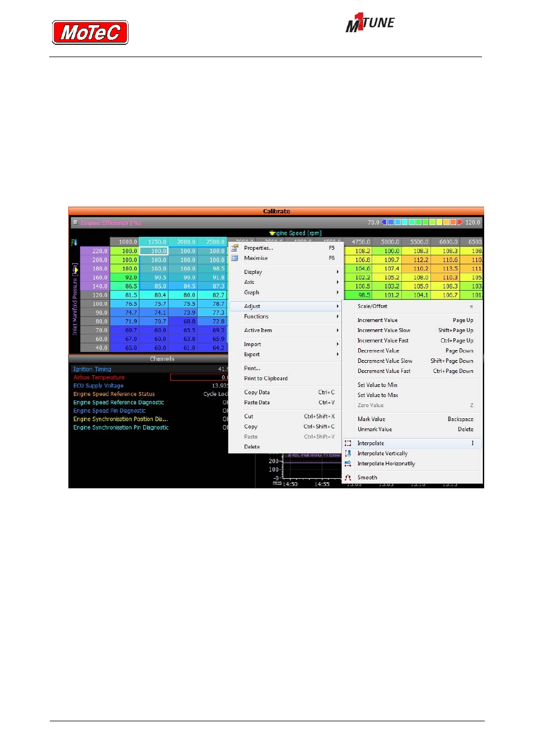Click the axis swap icon above pressure column
Screen dimensions: 534x756
[x=74, y=242]
